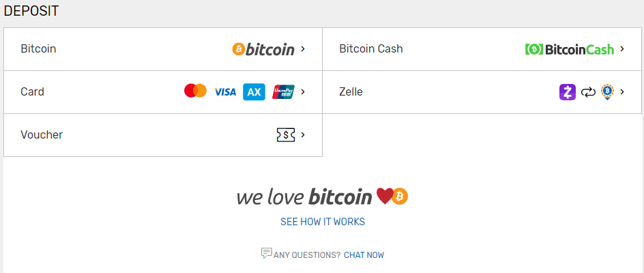Viewport: 644px width, 273px height.
Task: Expand the Voucher row chevron
Action: (303, 135)
